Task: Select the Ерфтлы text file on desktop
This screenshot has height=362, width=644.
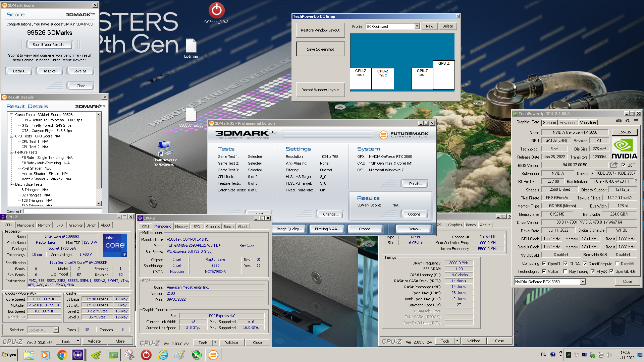Action: (x=191, y=49)
